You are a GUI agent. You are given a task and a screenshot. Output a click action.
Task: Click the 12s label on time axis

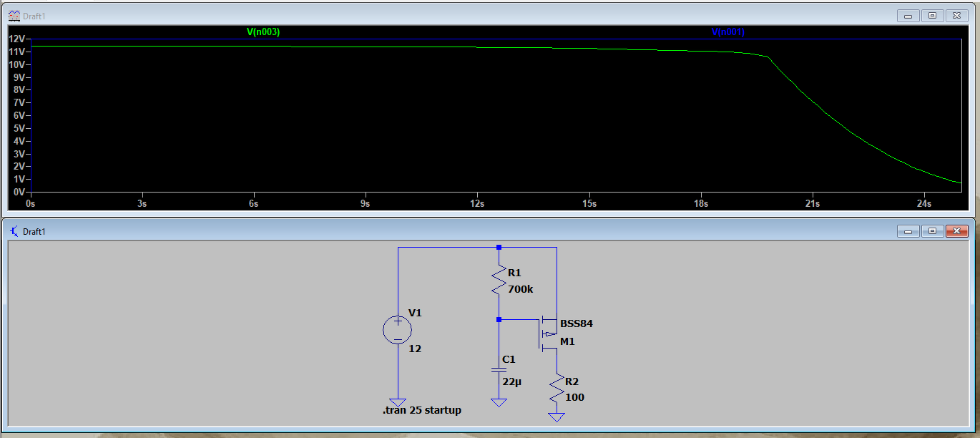[477, 204]
